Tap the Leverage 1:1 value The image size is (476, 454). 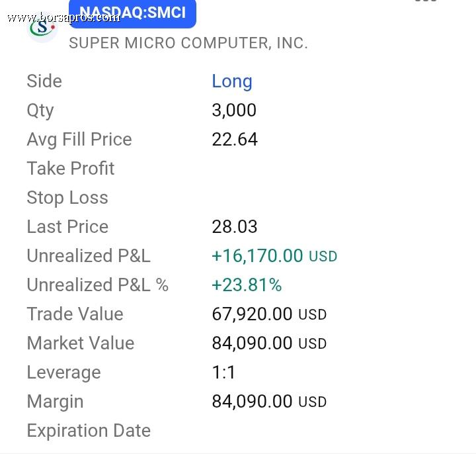223,372
